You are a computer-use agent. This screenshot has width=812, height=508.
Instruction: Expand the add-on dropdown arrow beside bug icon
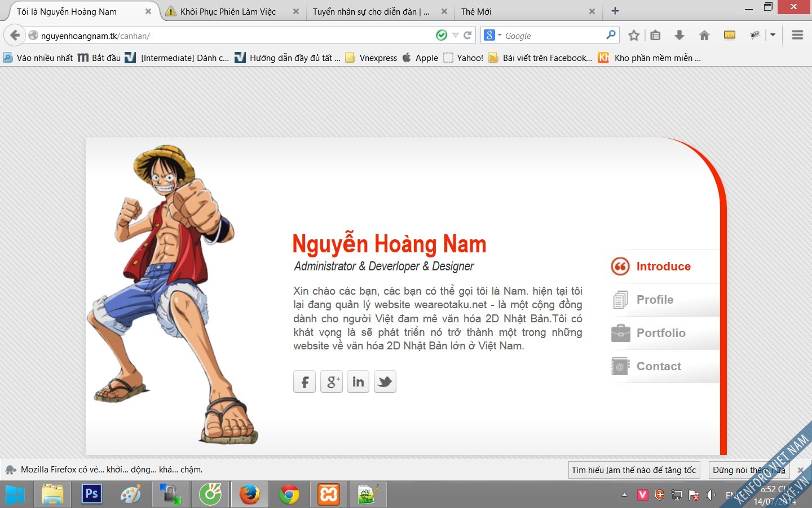click(773, 35)
